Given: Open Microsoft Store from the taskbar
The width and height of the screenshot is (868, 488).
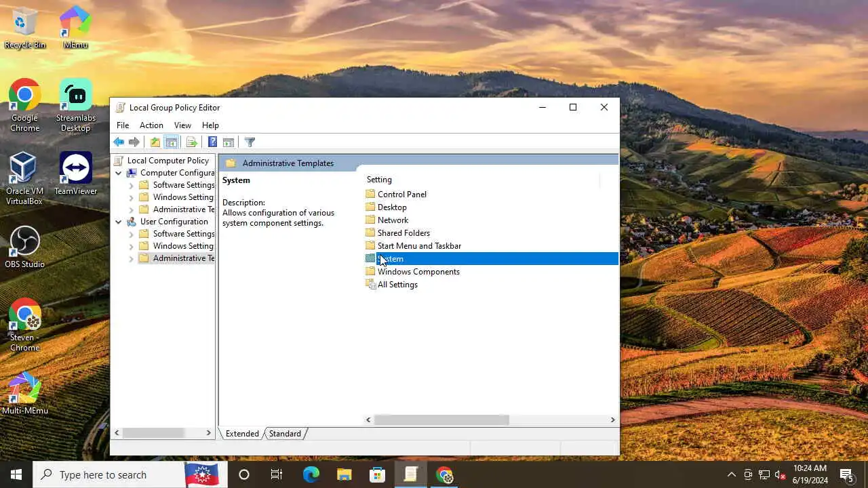Looking at the screenshot, I should tap(377, 474).
